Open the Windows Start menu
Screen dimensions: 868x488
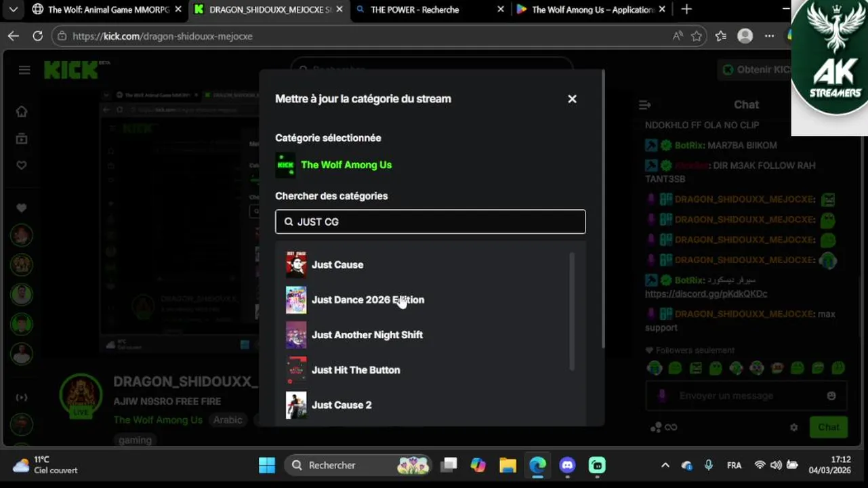(267, 466)
